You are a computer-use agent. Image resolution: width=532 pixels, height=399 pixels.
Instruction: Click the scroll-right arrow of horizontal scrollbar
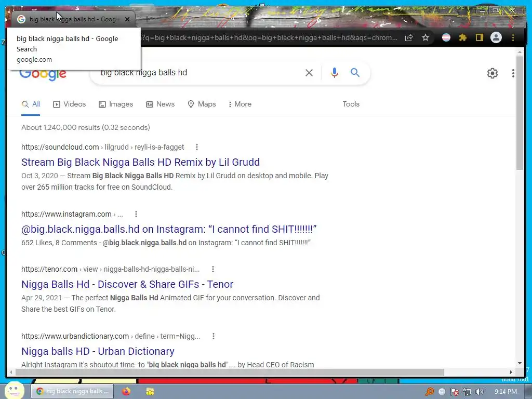point(511,372)
